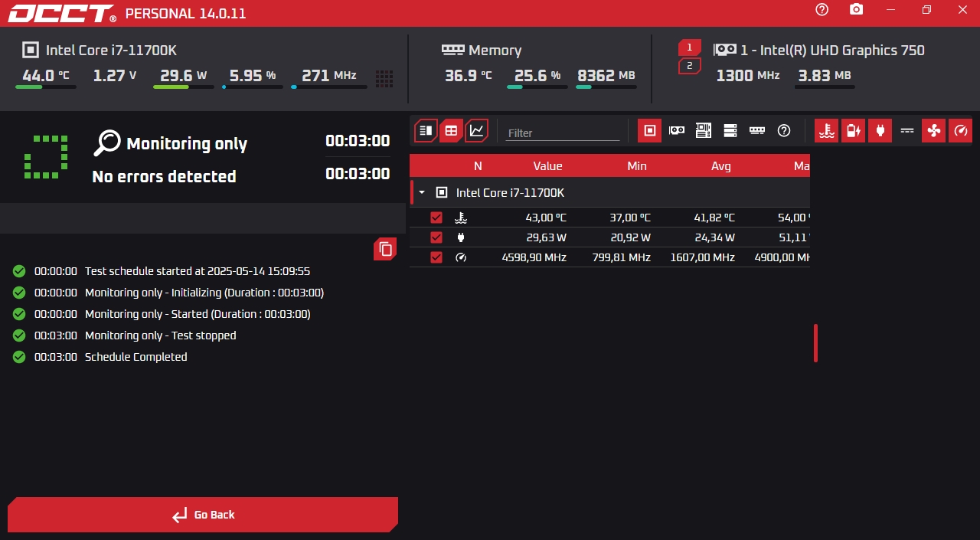Uncheck the CPU temperature sensor row checkbox
Screen dimensions: 980x540
[436, 218]
